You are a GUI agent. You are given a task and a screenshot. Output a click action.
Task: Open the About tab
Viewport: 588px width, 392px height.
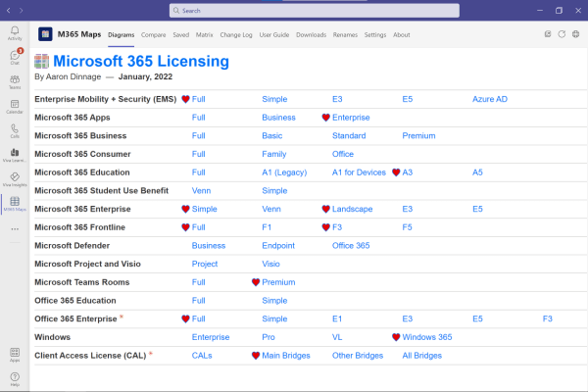point(401,34)
